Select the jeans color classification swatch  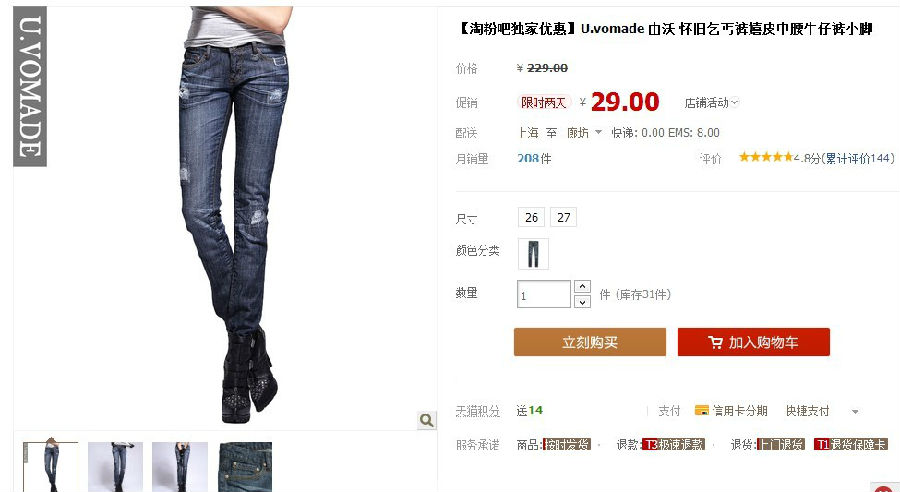pyautogui.click(x=533, y=254)
